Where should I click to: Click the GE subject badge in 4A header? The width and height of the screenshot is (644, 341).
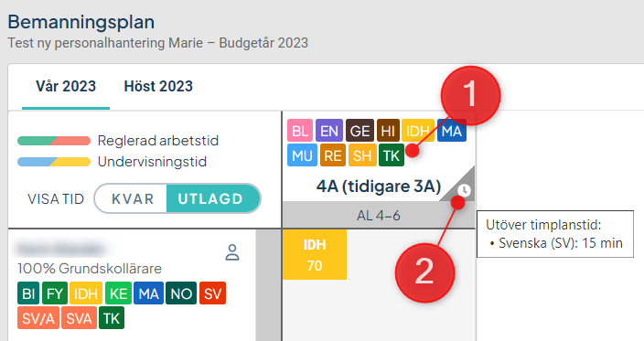click(x=360, y=131)
